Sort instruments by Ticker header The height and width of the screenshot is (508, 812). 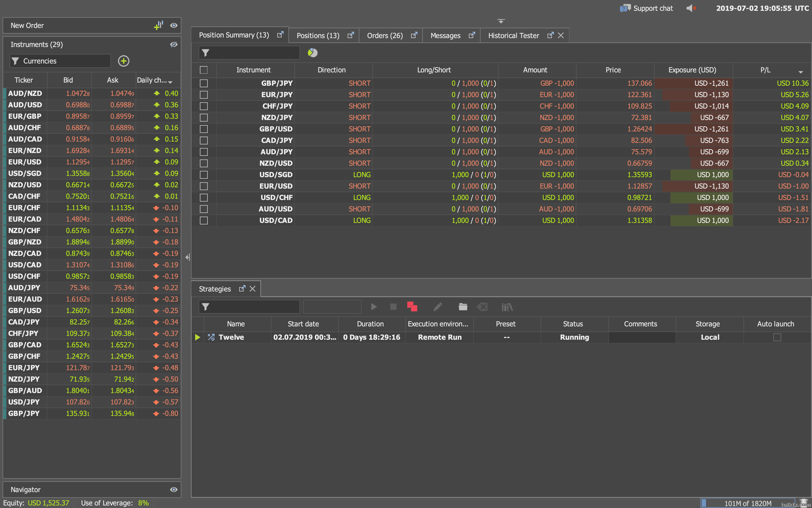(x=25, y=80)
